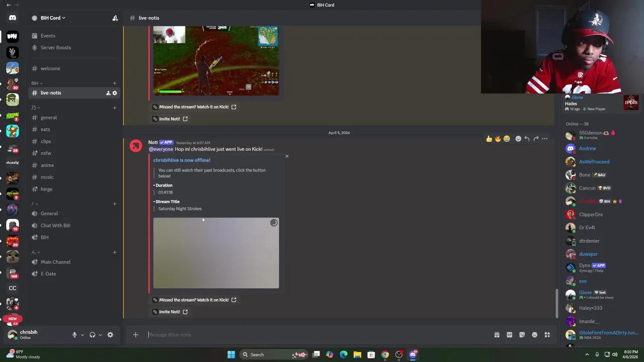Open the clips channel
644x362 pixels.
74,141
